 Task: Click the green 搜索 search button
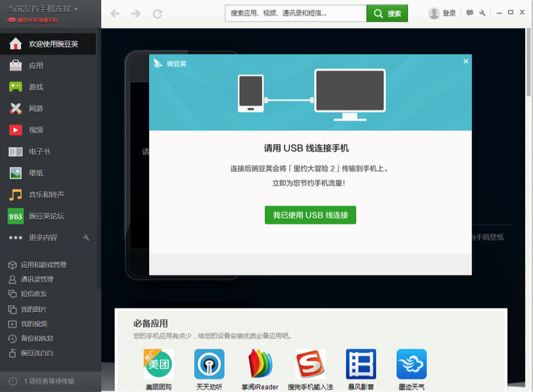(x=387, y=12)
